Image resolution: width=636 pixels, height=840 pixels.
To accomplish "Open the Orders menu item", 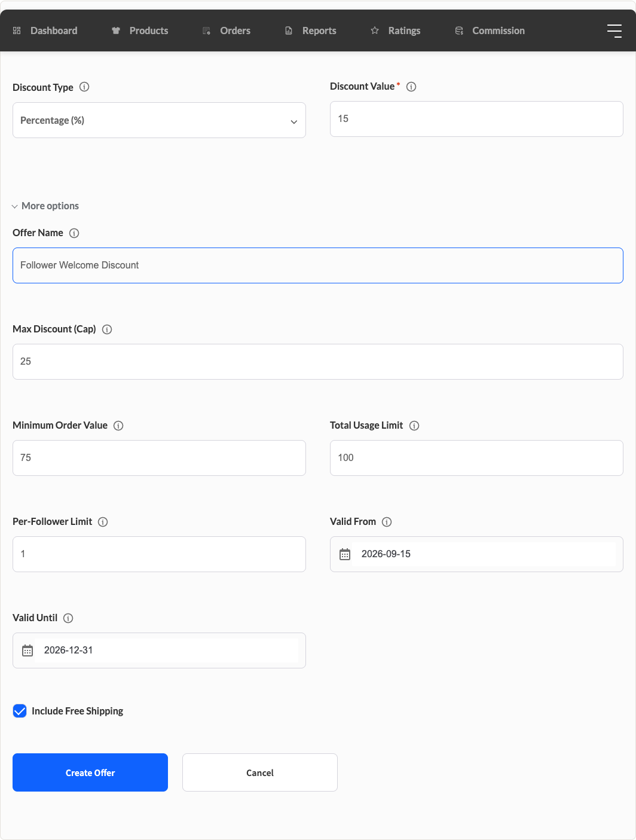I will [227, 30].
